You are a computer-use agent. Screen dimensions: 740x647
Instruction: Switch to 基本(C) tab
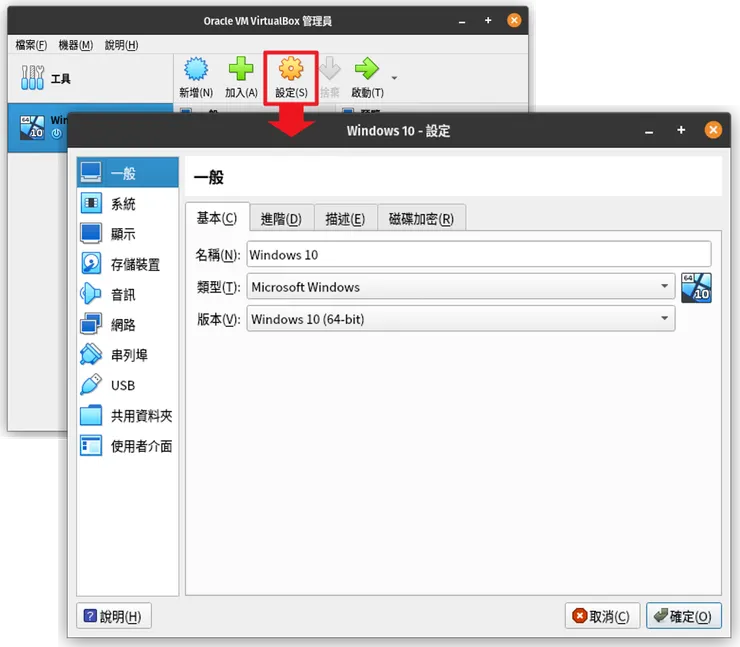[x=217, y=218]
